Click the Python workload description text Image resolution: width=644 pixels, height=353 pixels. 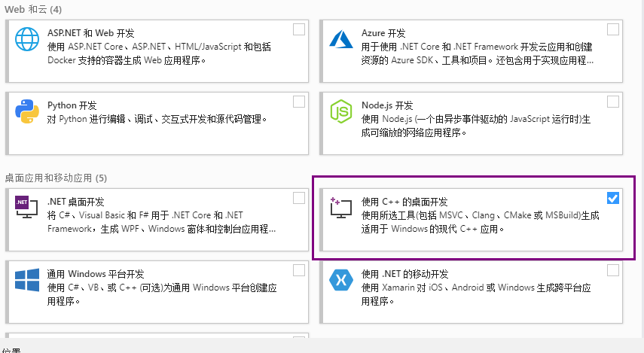click(x=157, y=120)
